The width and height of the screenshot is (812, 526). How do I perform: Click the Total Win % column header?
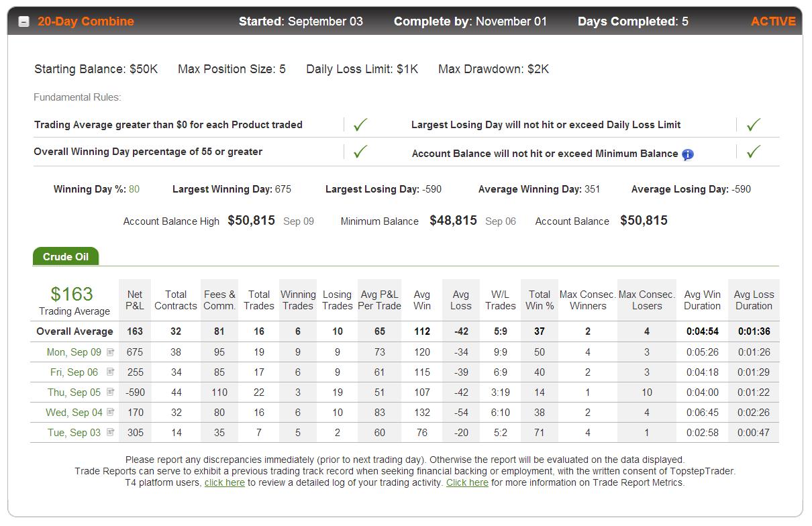tap(540, 300)
